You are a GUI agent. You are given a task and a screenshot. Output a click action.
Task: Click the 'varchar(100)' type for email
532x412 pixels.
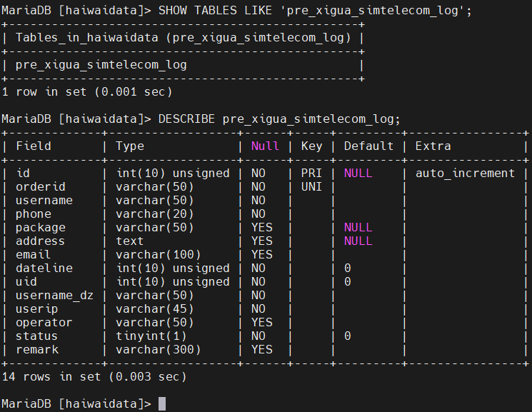point(158,254)
